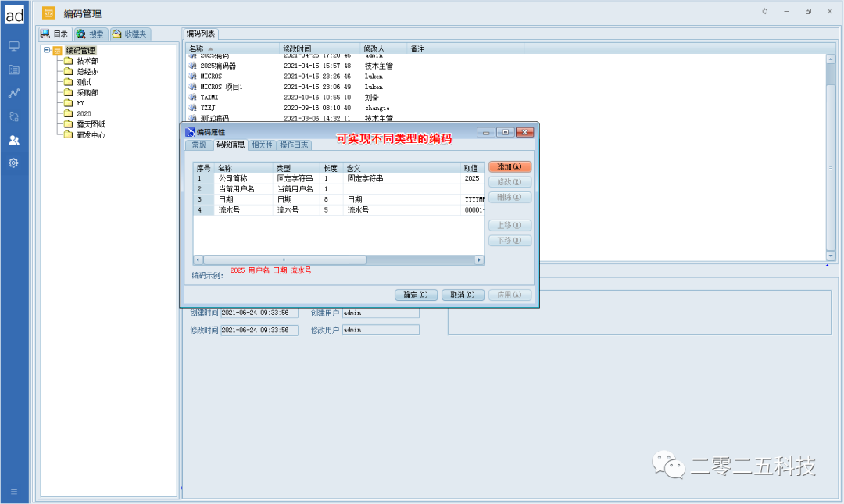
Task: Click the hamburger menu at sidebar bottom
Action: point(14,491)
